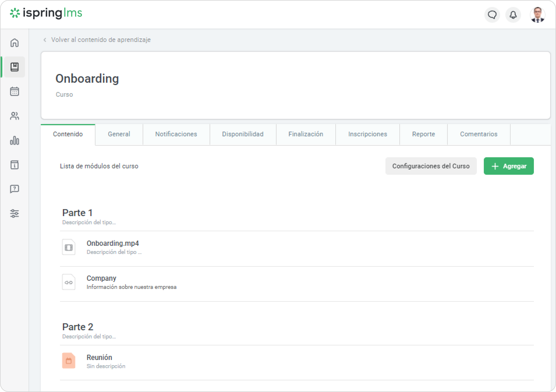This screenshot has width=556, height=392.
Task: Go back via Volver al contenido de aprendizaje
Action: [100, 40]
